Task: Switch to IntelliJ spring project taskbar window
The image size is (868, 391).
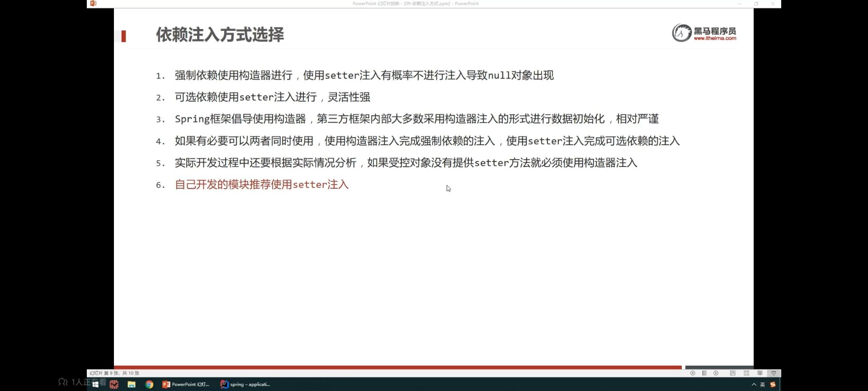Action: pos(245,384)
